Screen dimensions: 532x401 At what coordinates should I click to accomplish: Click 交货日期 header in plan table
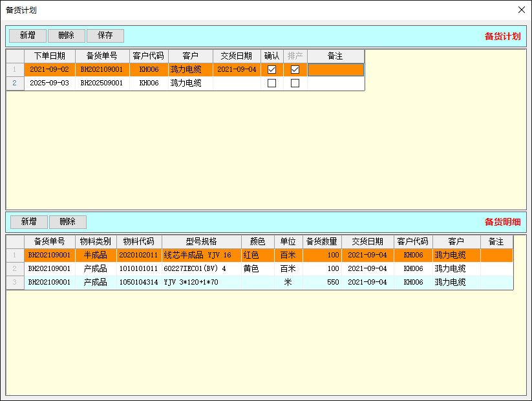[x=237, y=56]
